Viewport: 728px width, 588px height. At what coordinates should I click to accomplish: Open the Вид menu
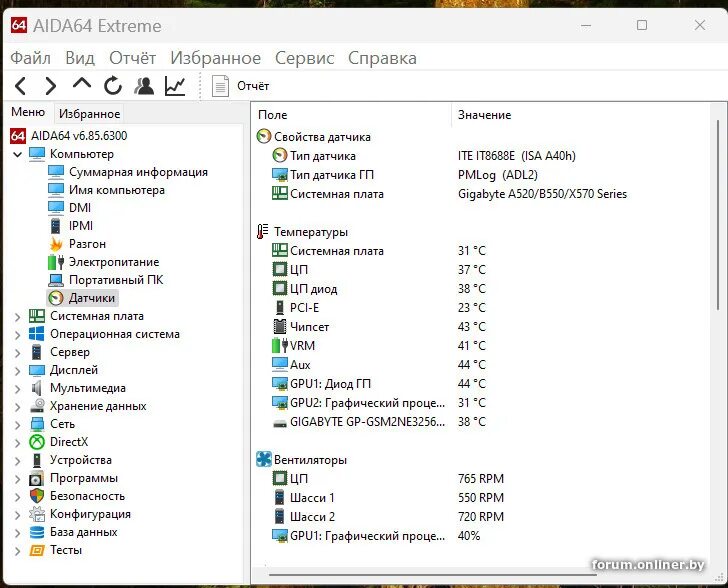(80, 58)
